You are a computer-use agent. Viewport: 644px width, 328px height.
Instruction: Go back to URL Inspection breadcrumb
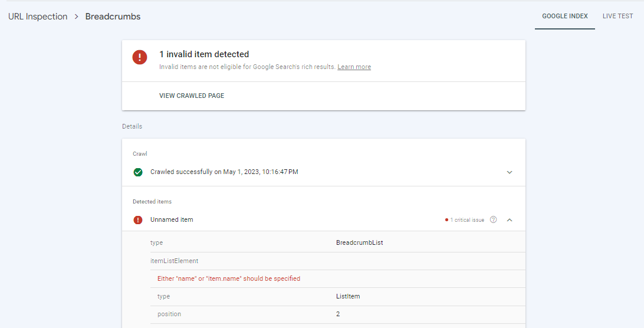pos(38,17)
